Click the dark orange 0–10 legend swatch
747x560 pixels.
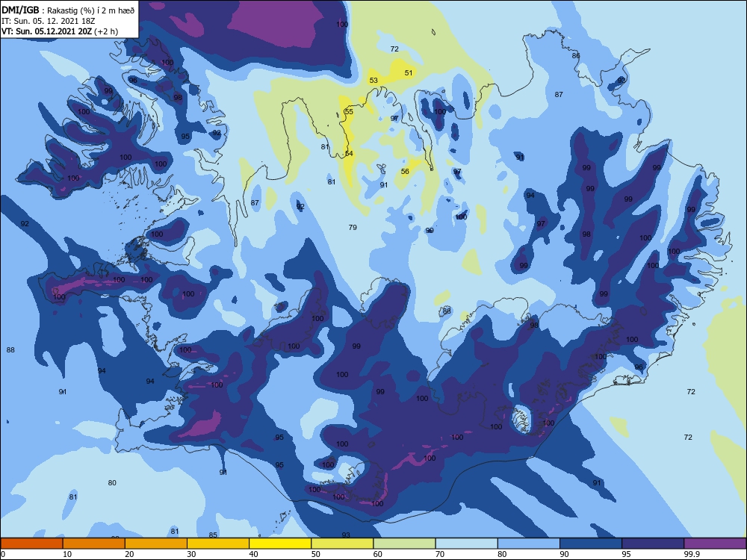coord(31,544)
